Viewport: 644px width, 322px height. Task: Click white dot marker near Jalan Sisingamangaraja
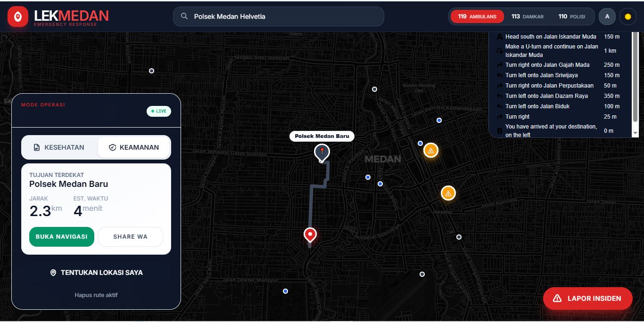pyautogui.click(x=459, y=237)
